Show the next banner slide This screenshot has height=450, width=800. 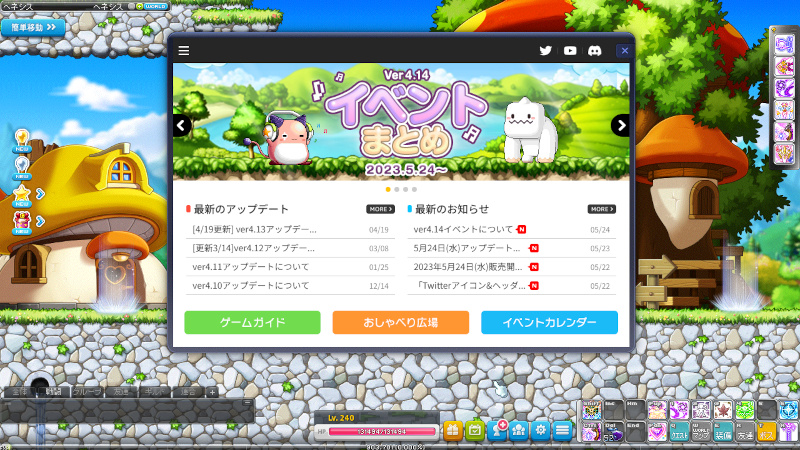620,126
